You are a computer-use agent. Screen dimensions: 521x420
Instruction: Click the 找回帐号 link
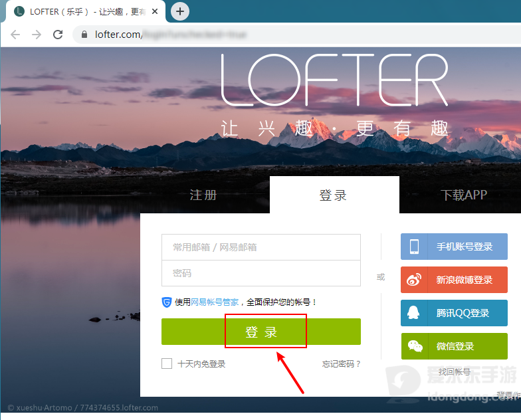(x=455, y=372)
